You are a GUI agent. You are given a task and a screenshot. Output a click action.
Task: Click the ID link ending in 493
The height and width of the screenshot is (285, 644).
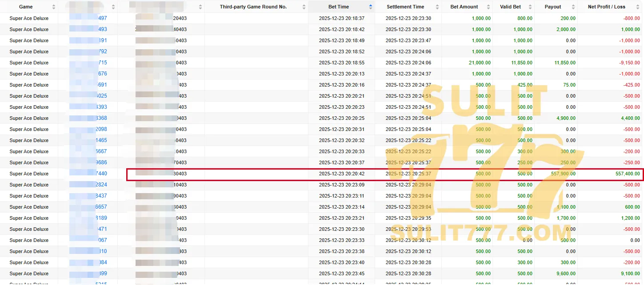102,29
